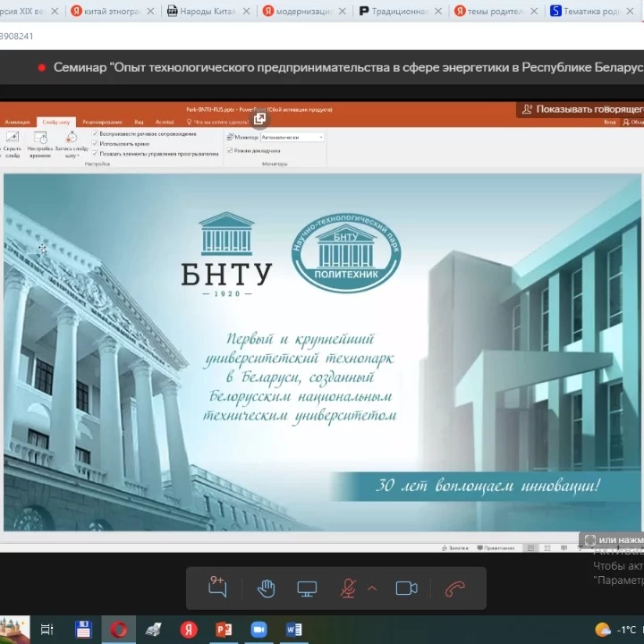Open the 'Рецензирование' ribbon tab
The height and width of the screenshot is (644, 644).
102,122
